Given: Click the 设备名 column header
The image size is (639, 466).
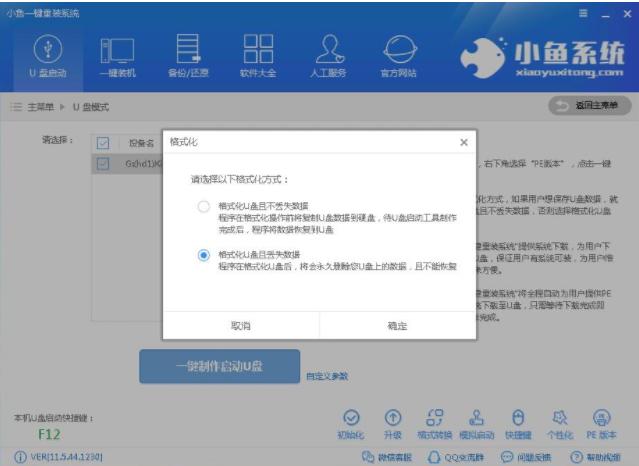Looking at the screenshot, I should pyautogui.click(x=141, y=143).
